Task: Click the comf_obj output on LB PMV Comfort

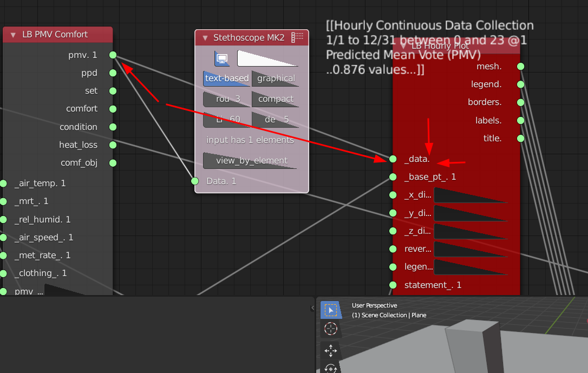Action: click(113, 162)
